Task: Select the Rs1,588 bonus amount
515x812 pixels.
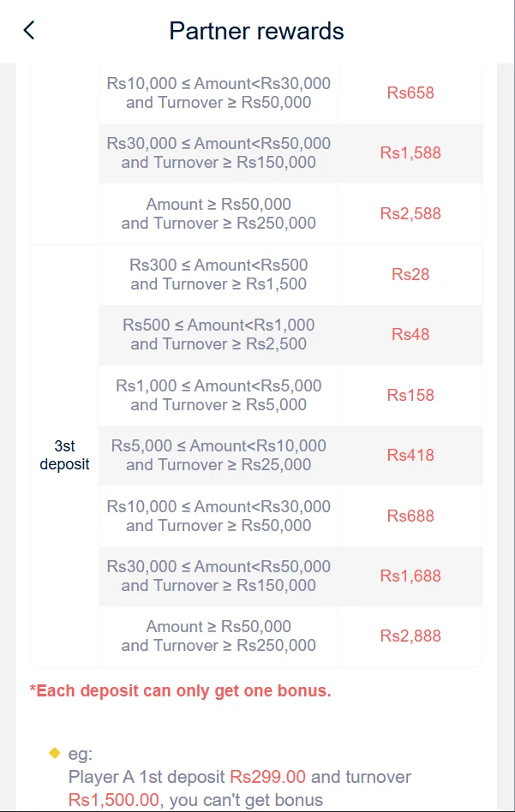Action: (410, 153)
